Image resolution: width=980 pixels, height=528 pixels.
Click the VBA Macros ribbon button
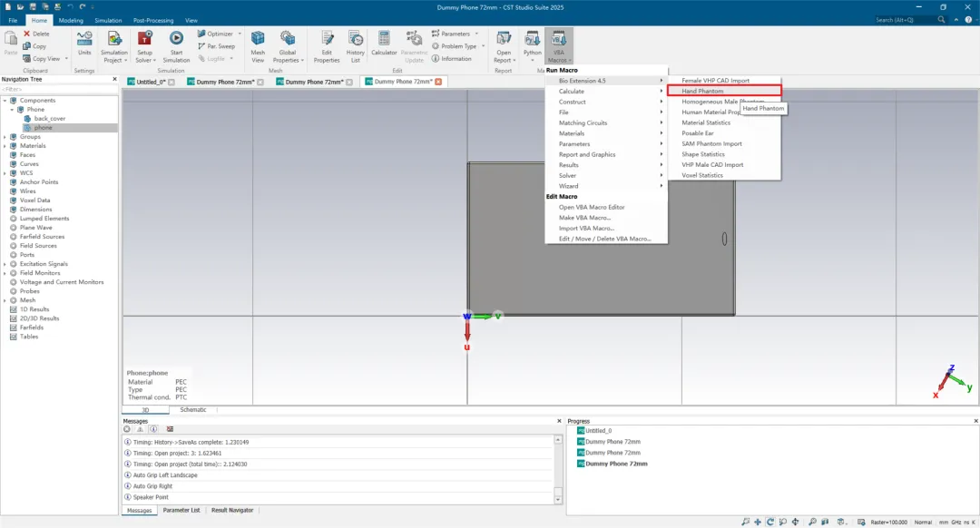click(x=558, y=47)
